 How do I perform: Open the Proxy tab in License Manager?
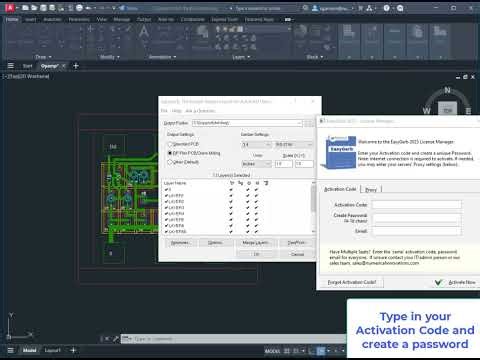371,189
